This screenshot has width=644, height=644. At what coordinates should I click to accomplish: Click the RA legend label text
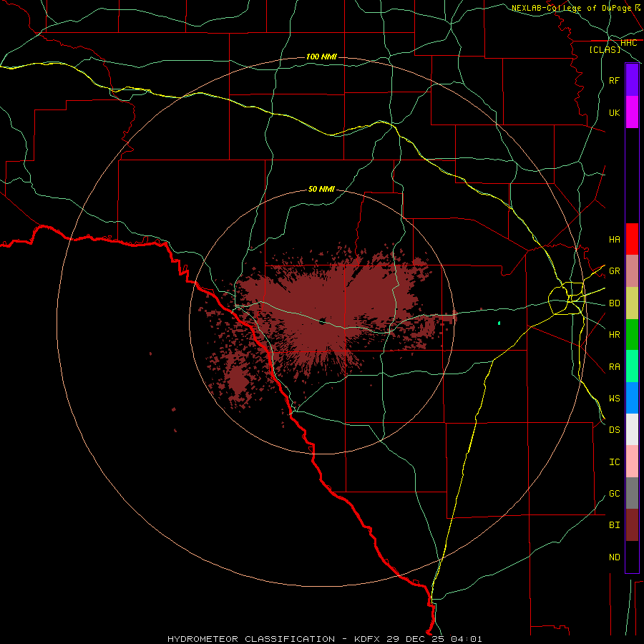(614, 366)
